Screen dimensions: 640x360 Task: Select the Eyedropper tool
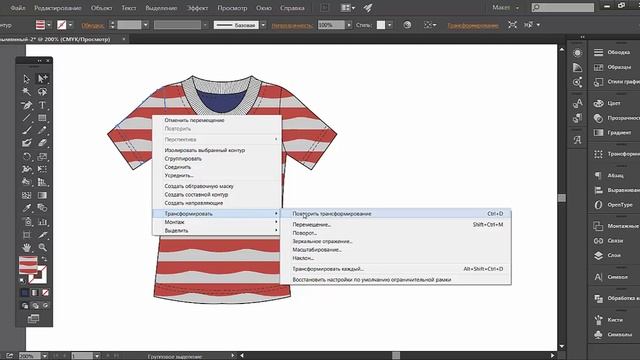[27, 208]
